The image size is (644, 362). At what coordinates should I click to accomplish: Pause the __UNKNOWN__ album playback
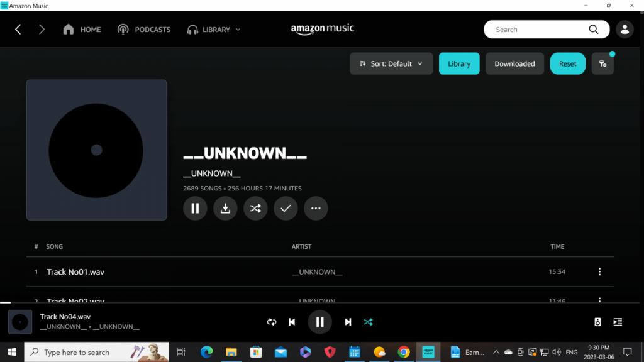pos(195,209)
